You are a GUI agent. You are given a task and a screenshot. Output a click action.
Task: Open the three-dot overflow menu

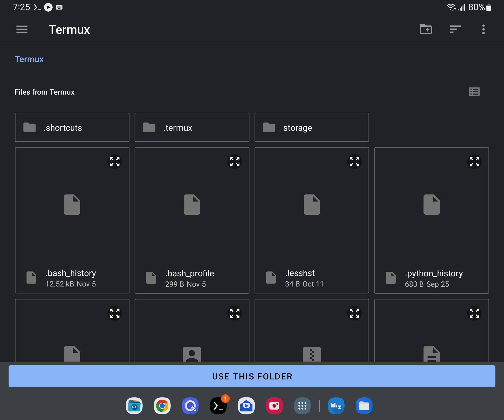coord(483,29)
